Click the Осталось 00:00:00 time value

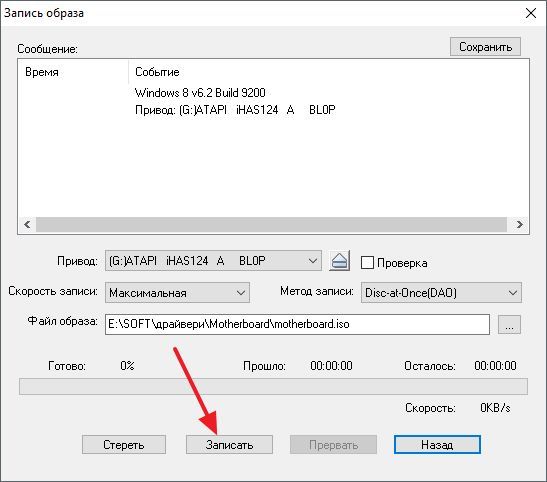pos(495,366)
